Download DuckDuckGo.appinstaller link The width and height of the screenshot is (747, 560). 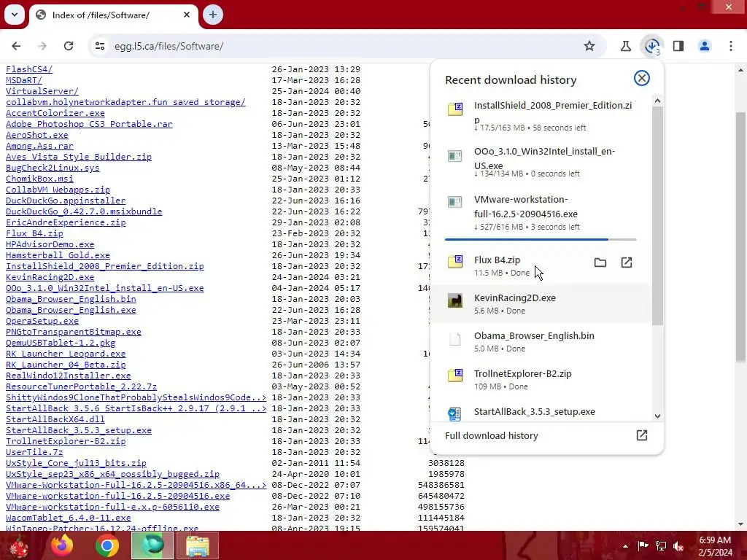coord(66,201)
